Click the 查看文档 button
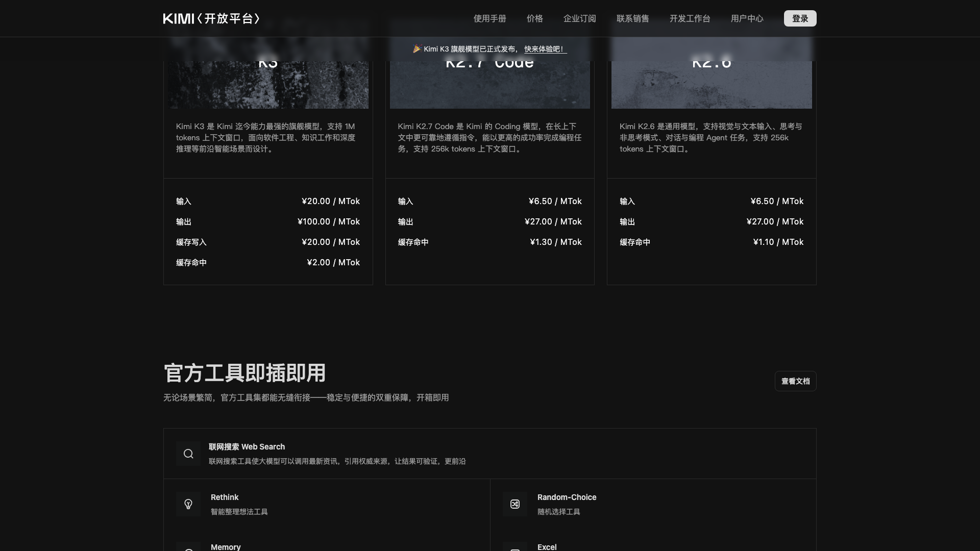980x551 pixels. point(795,381)
